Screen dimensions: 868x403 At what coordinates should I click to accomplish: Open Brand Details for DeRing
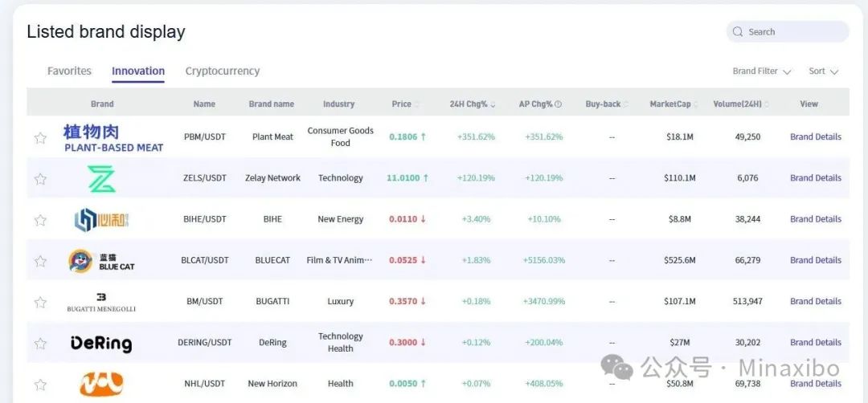(816, 343)
